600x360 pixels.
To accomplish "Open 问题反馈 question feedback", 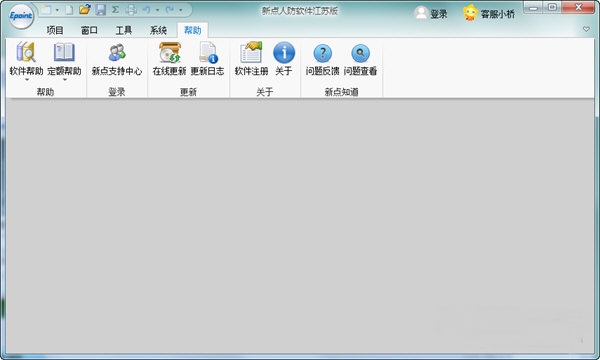I will 322,59.
